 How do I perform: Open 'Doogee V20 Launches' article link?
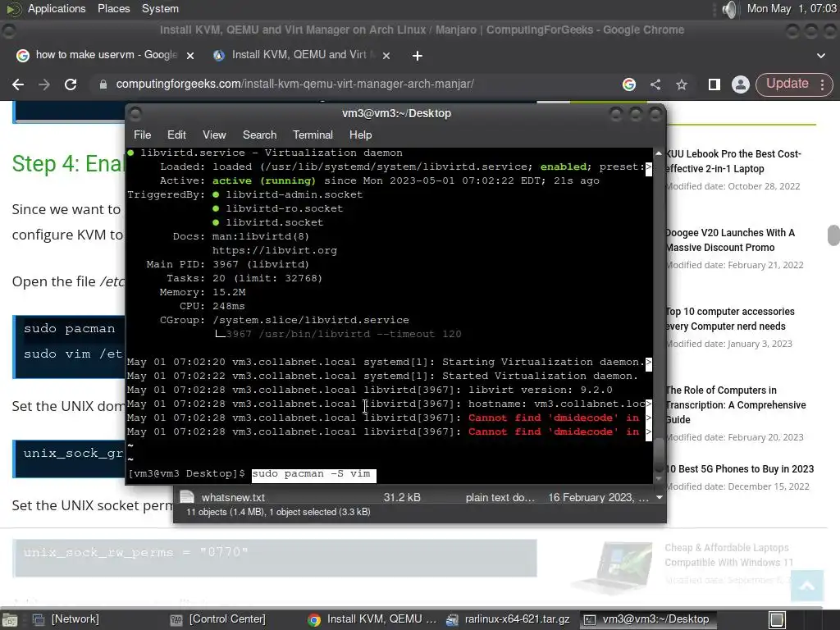pyautogui.click(x=729, y=240)
